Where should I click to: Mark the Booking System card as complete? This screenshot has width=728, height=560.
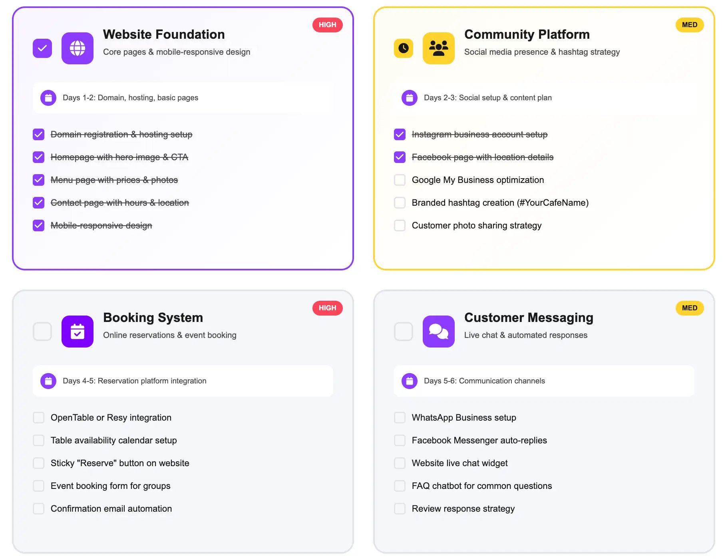[42, 332]
